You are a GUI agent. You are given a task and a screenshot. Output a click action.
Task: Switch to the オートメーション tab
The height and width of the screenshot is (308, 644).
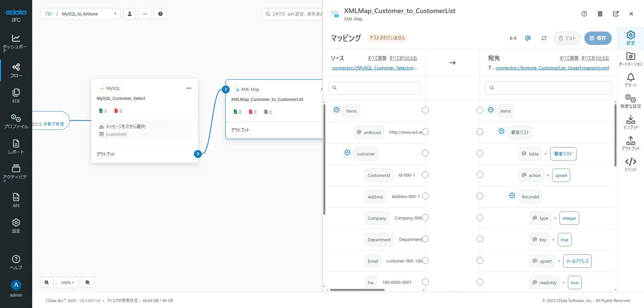click(631, 59)
